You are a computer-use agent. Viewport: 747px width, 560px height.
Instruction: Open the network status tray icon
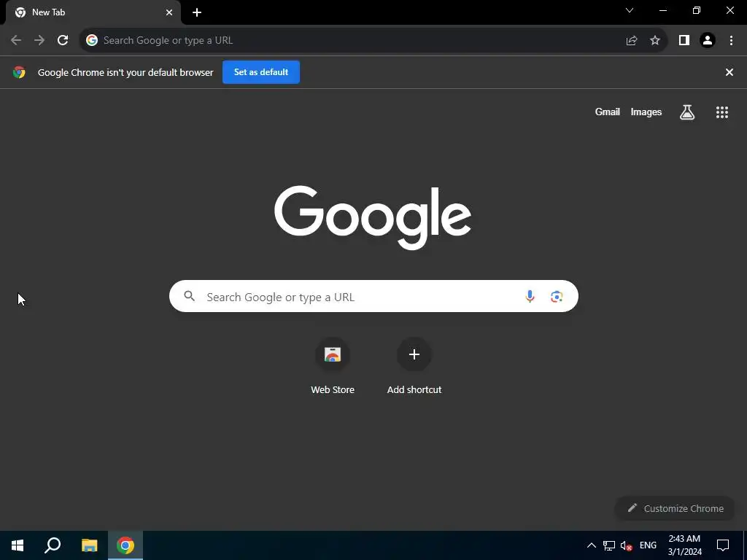click(x=609, y=545)
